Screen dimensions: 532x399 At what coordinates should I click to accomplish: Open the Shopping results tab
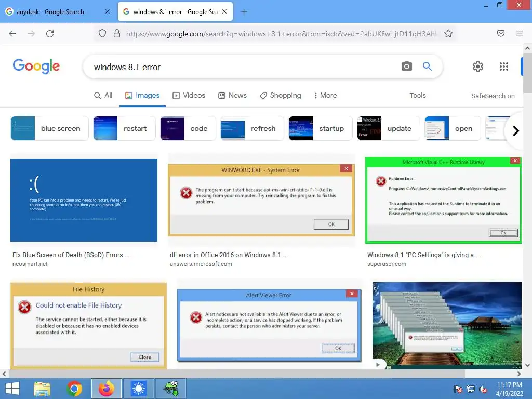281,96
